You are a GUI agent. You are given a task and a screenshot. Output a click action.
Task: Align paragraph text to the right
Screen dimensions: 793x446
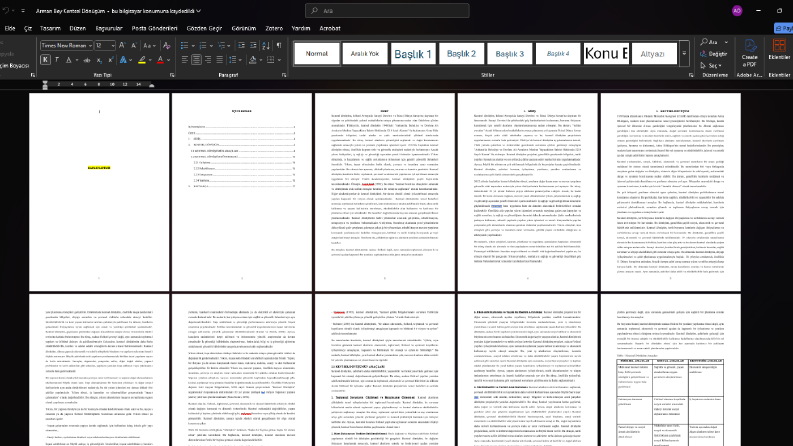point(208,60)
